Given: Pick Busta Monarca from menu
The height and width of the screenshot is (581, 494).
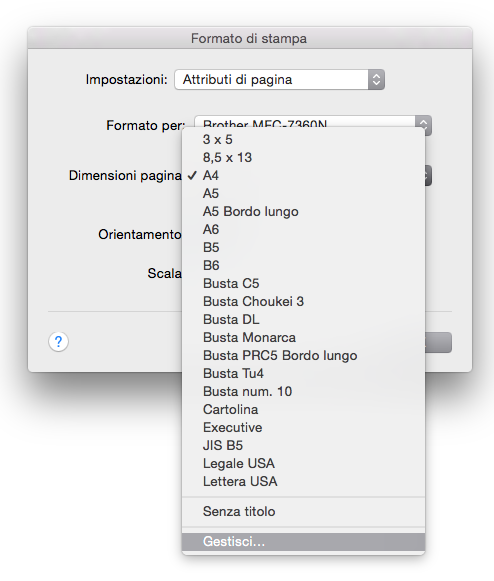Looking at the screenshot, I should point(303,338).
